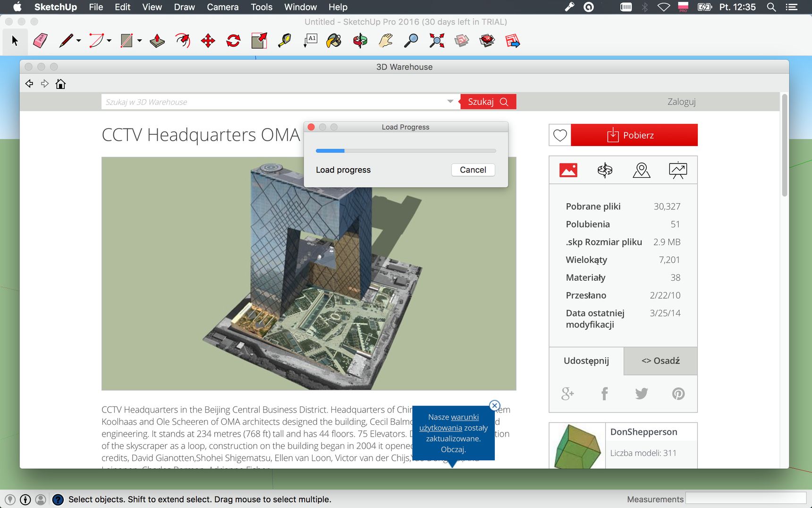This screenshot has height=508, width=812.
Task: Open the Window menu
Action: tap(300, 7)
